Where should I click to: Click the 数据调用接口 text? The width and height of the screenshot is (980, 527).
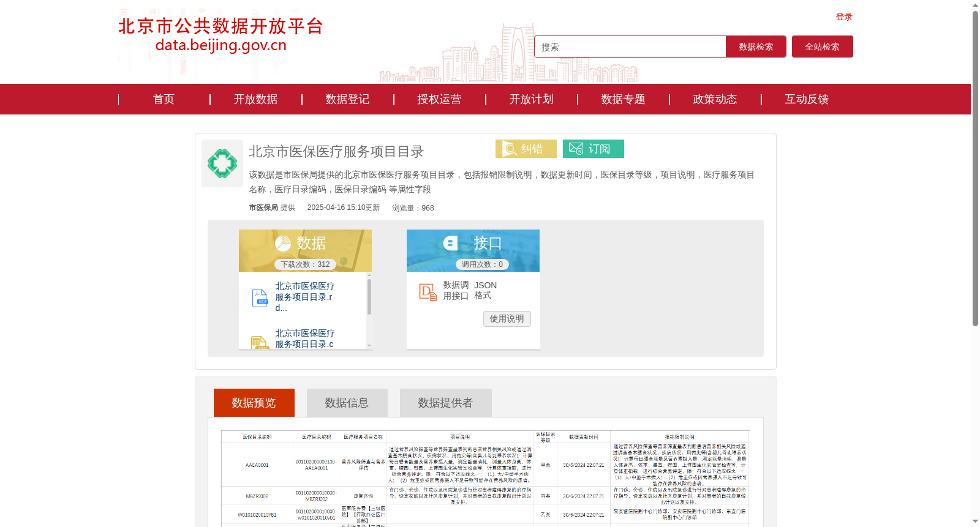[456, 291]
